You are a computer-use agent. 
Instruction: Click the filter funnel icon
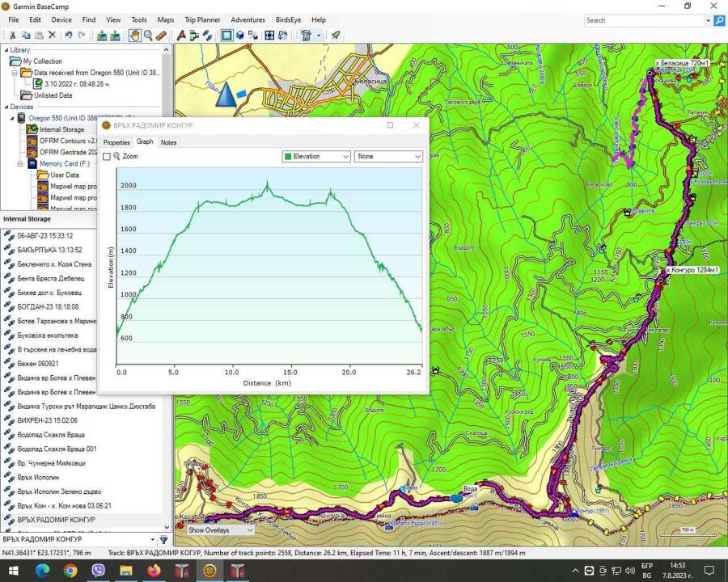click(x=164, y=539)
